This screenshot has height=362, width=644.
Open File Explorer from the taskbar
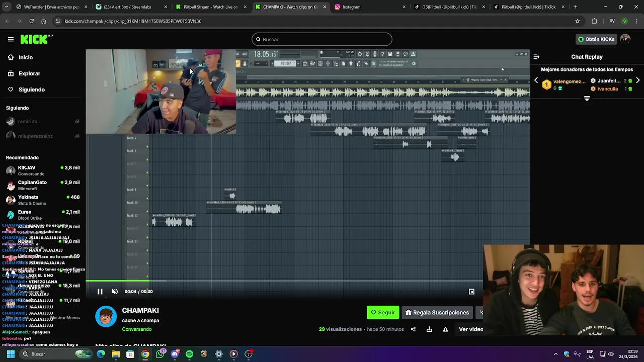(x=116, y=354)
